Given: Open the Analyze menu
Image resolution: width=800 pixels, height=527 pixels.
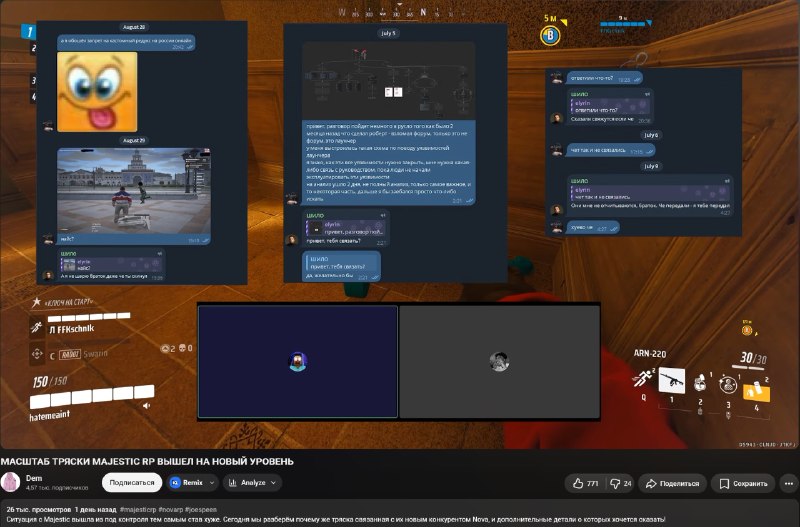Looking at the screenshot, I should click(252, 483).
